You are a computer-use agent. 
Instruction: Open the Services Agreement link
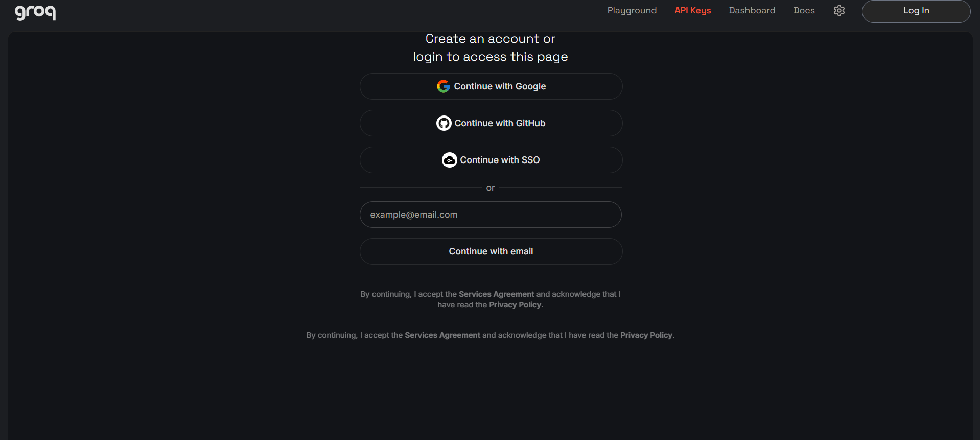pyautogui.click(x=496, y=294)
